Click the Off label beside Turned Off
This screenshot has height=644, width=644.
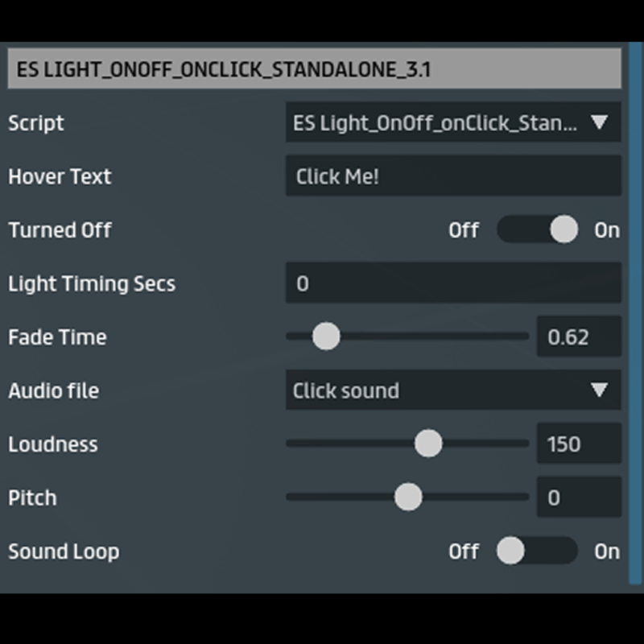pyautogui.click(x=464, y=230)
